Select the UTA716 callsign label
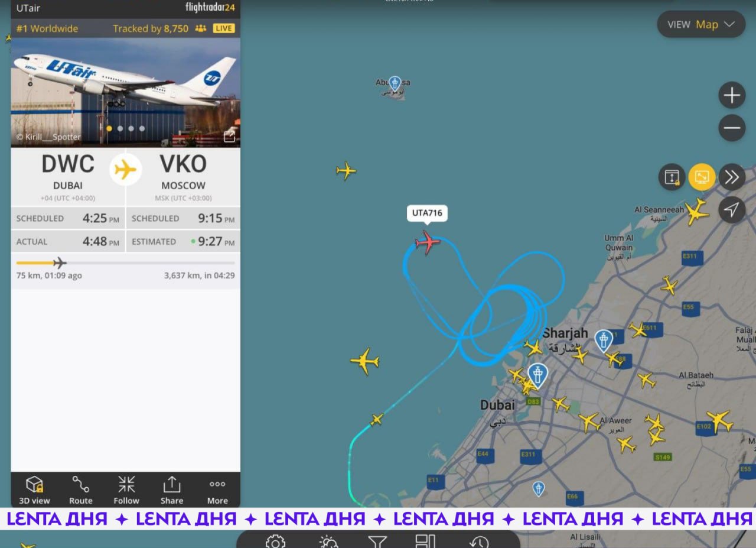Viewport: 756px width, 548px height. [x=427, y=213]
